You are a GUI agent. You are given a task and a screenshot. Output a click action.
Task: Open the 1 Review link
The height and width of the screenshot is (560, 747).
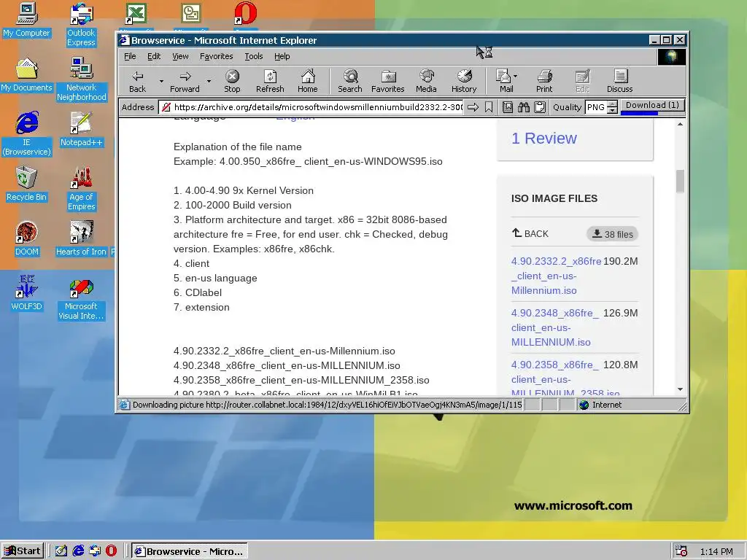click(543, 138)
